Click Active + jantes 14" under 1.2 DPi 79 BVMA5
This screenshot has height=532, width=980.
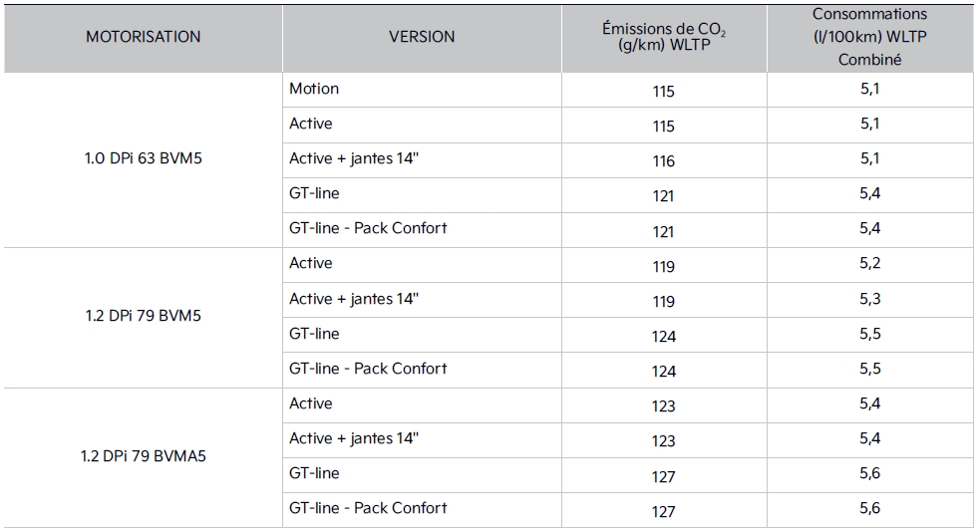[354, 438]
